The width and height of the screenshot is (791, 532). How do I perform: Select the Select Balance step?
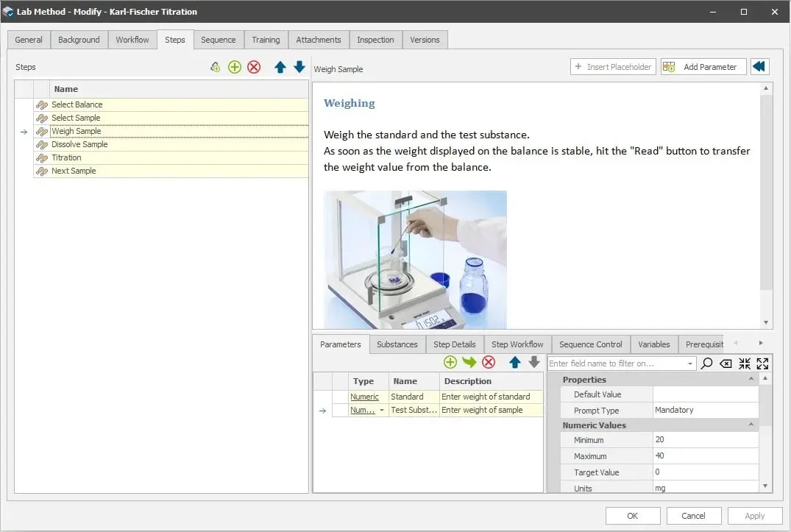[x=171, y=105]
